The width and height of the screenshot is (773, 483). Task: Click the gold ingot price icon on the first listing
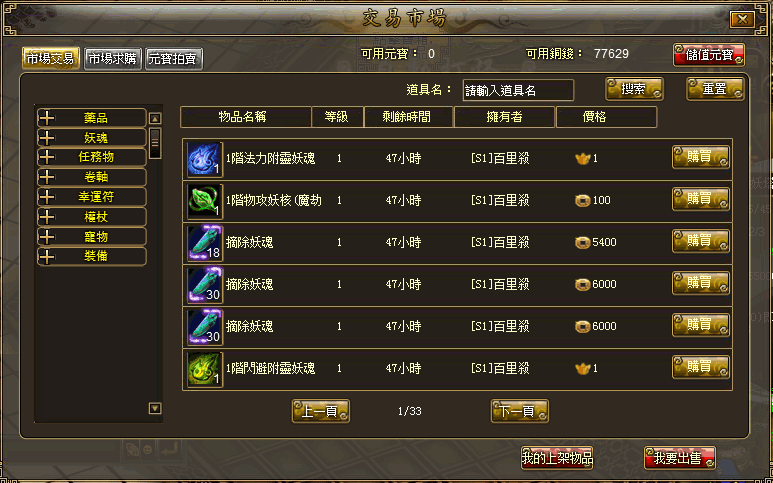coord(583,159)
